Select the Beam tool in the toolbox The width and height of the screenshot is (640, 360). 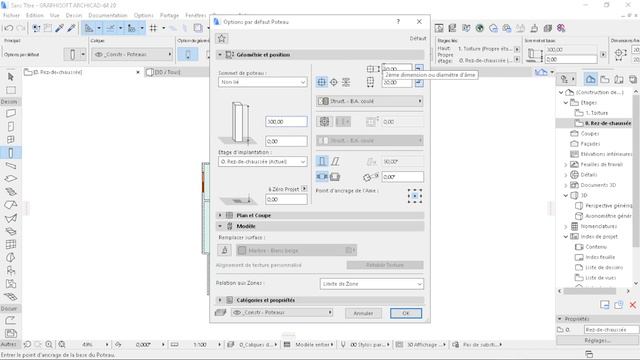pos(11,166)
